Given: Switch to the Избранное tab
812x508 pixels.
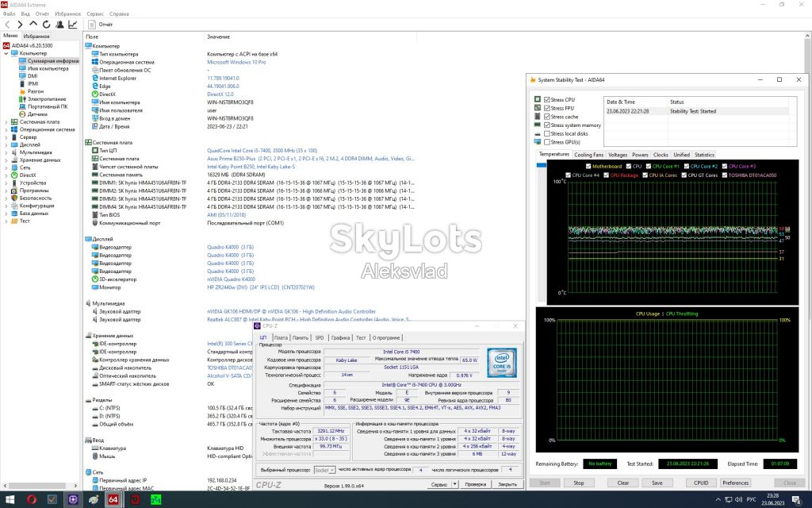Looking at the screenshot, I should point(36,37).
